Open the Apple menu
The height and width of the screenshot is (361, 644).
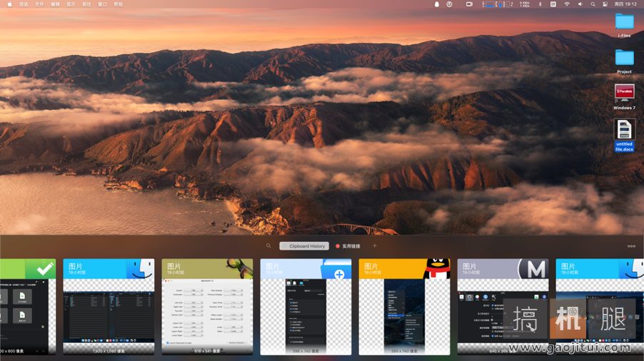click(9, 4)
